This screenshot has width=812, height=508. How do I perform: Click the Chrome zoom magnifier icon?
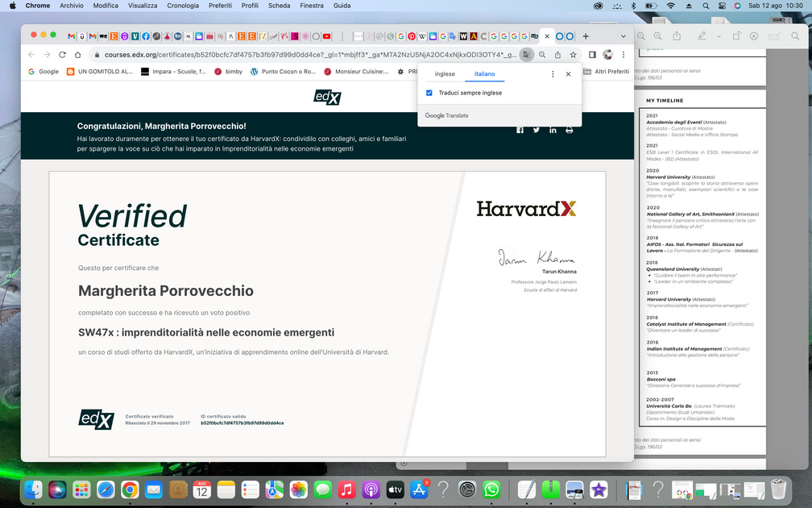[542, 55]
